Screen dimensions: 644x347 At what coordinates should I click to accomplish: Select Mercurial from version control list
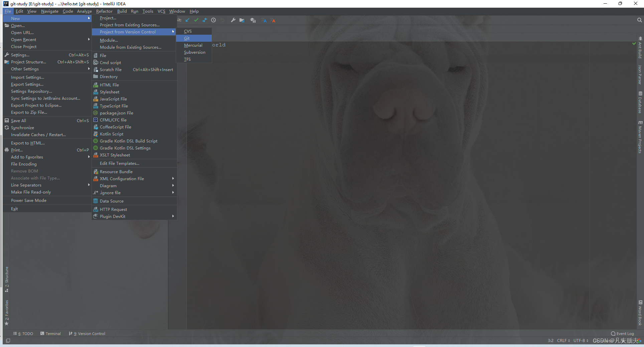click(194, 45)
